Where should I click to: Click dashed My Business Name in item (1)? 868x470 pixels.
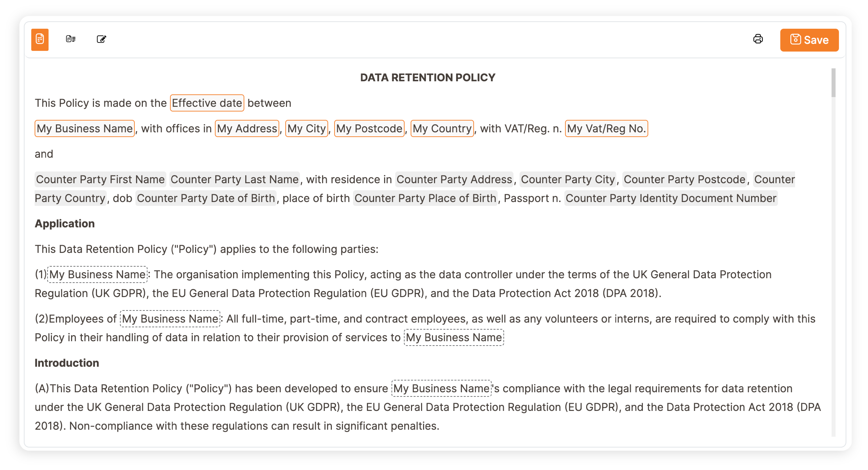[97, 275]
